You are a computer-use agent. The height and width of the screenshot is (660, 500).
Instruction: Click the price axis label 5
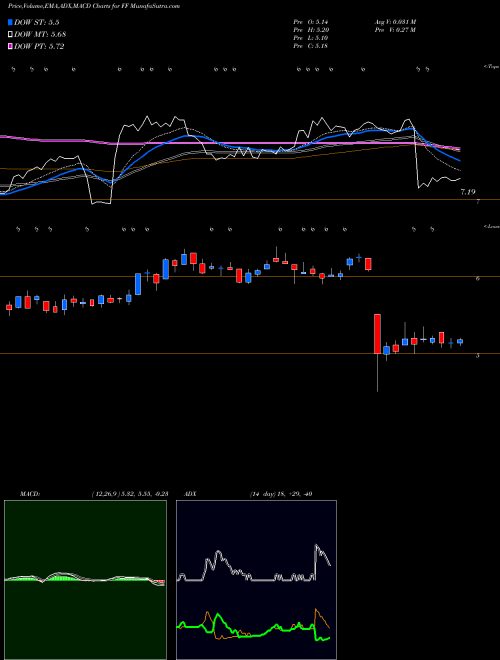tap(478, 356)
